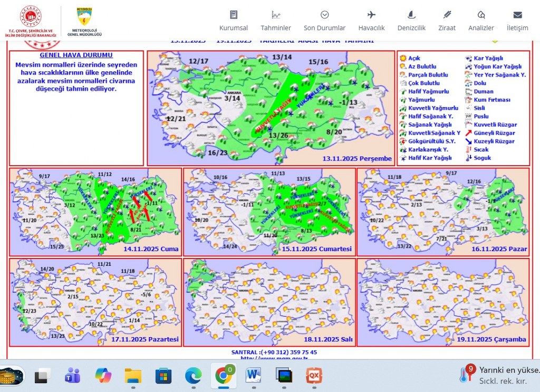The height and width of the screenshot is (392, 540).
Task: Click the İletişim envelope icon
Action: tap(517, 15)
